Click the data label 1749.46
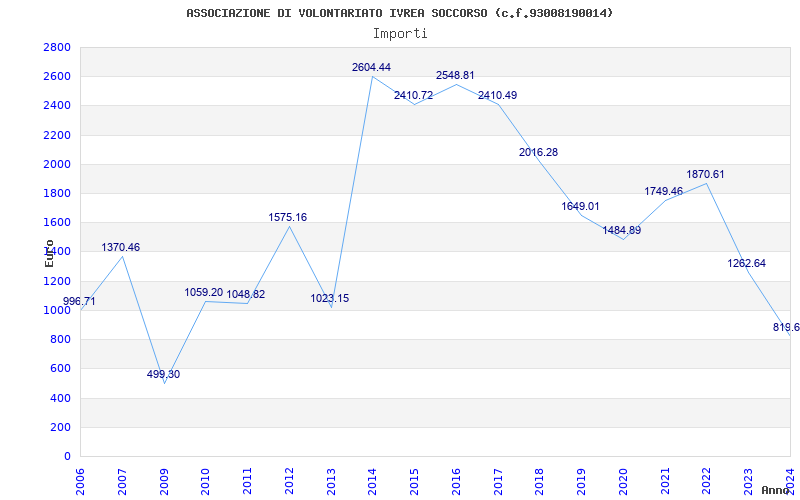The width and height of the screenshot is (800, 500). coord(664,191)
